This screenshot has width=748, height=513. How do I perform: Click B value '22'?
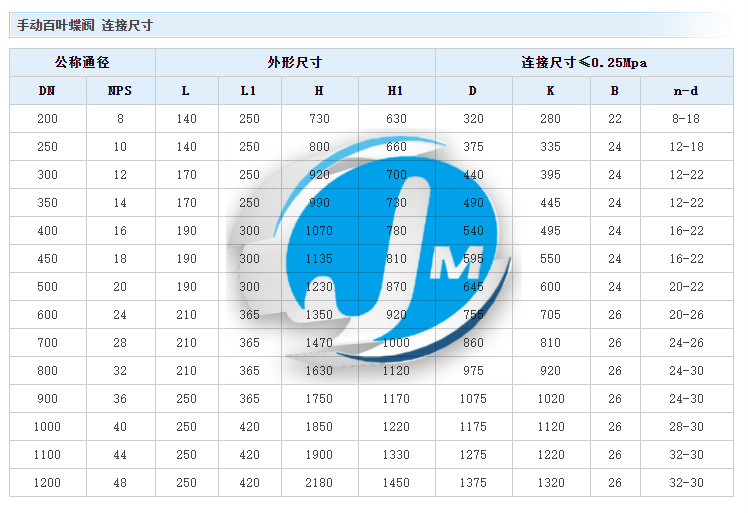pyautogui.click(x=615, y=119)
